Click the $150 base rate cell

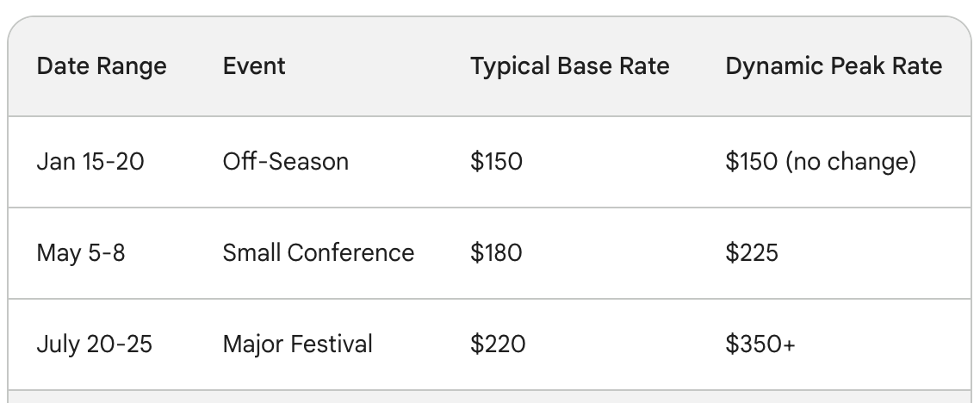coord(496,162)
